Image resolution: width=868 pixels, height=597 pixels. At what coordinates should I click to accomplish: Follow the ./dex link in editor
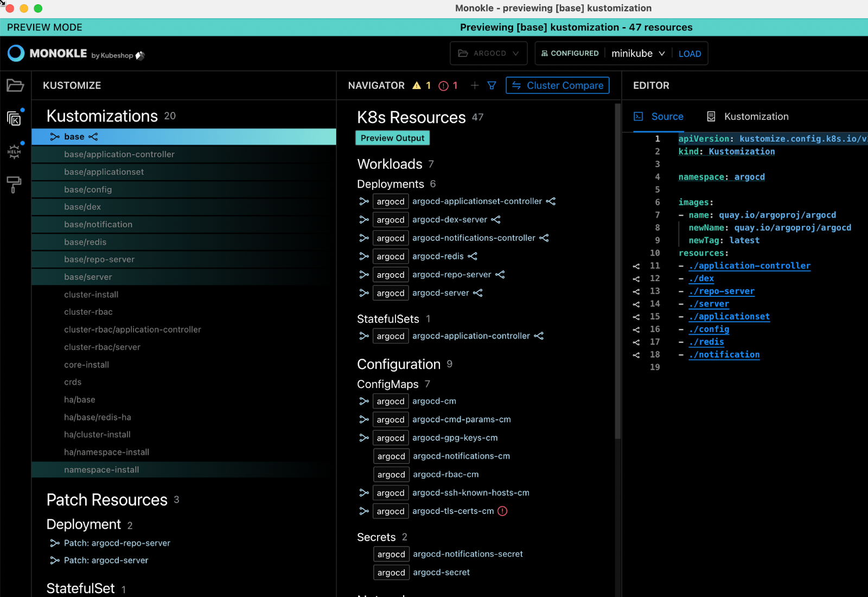701,278
